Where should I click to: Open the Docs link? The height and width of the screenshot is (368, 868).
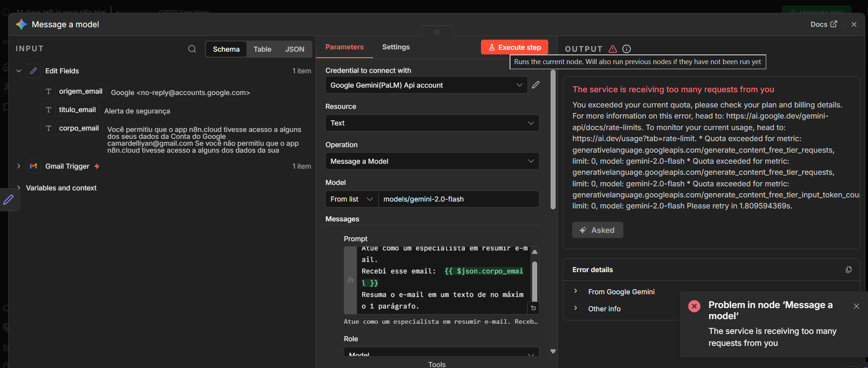point(823,24)
